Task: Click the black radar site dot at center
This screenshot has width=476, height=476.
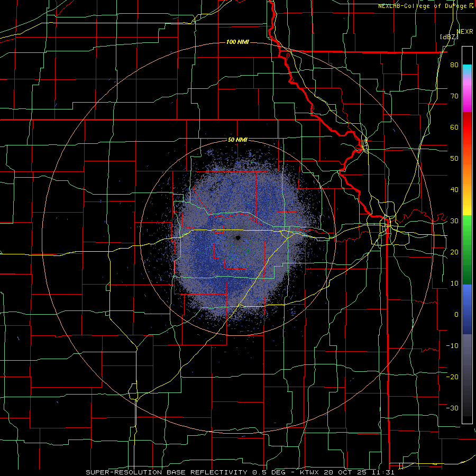Action: [x=238, y=237]
